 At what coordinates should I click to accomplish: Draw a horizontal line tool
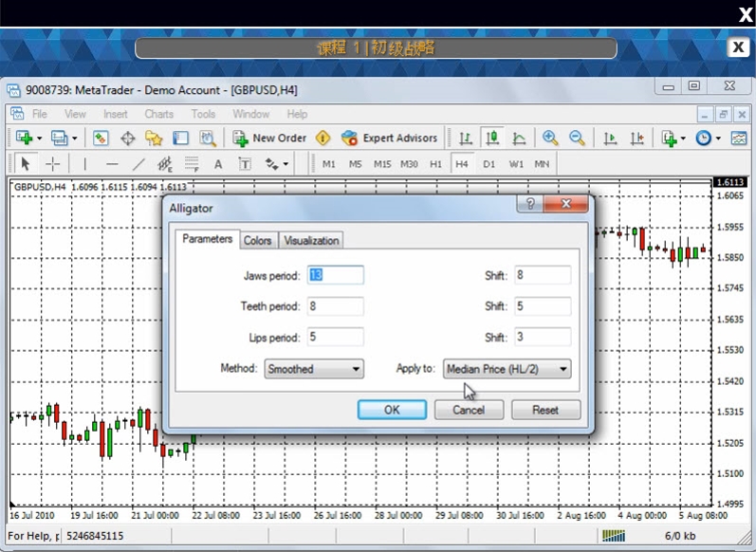click(112, 164)
